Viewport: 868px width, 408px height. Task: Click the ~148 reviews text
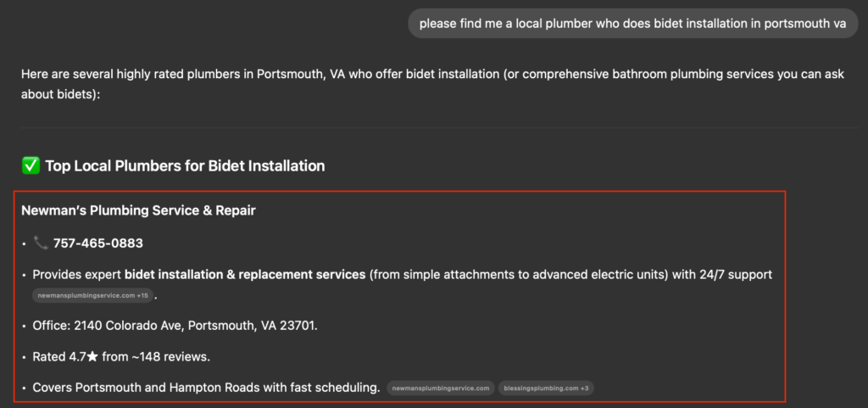coord(170,357)
